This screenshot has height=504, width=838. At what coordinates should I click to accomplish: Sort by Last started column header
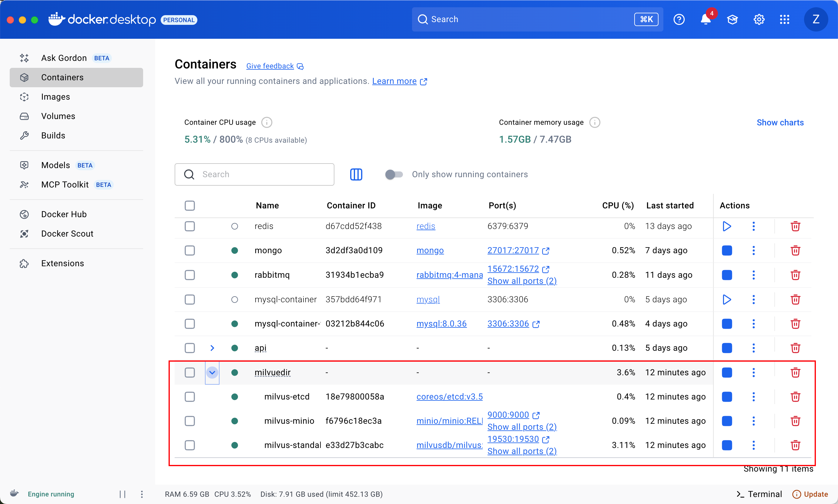(670, 205)
